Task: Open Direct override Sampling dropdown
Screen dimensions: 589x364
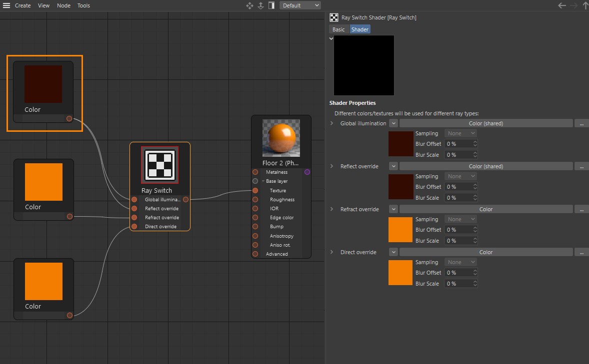Action: click(461, 262)
